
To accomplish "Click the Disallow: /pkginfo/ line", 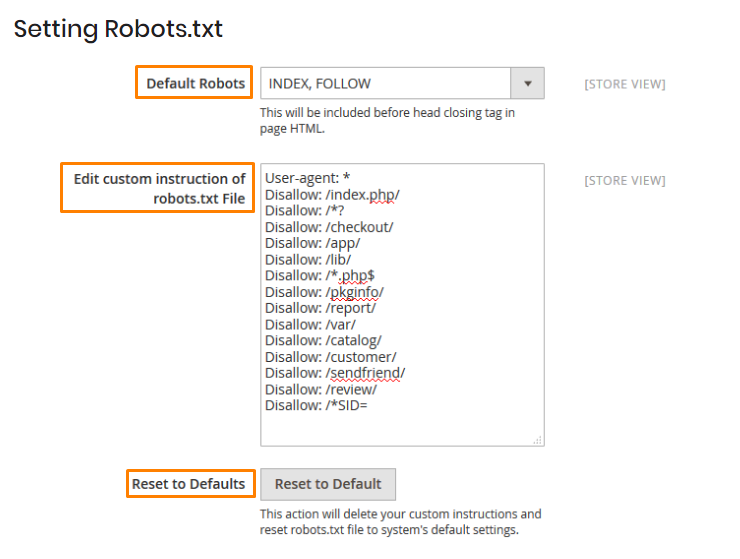I will coord(324,292).
